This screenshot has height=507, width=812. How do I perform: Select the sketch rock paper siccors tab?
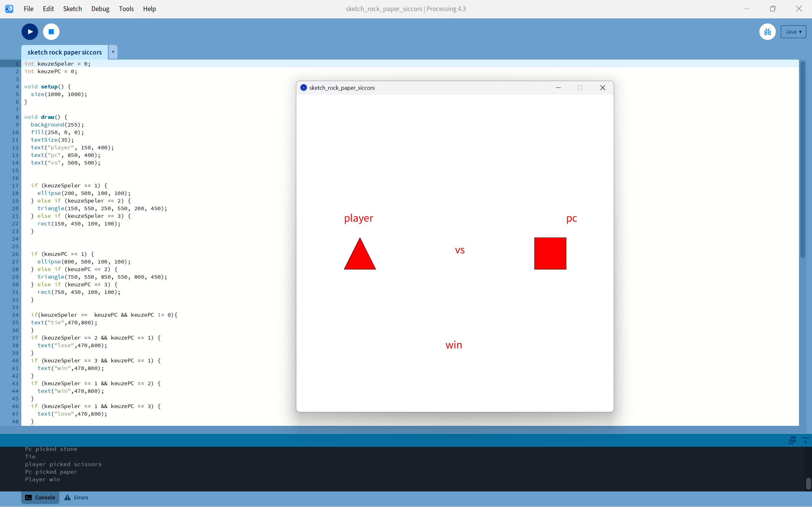(x=64, y=52)
